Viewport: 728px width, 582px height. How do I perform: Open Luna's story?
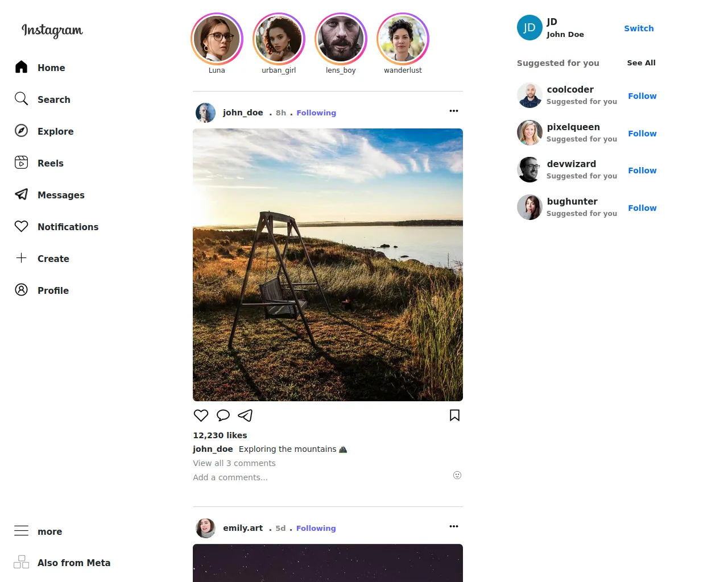click(217, 39)
